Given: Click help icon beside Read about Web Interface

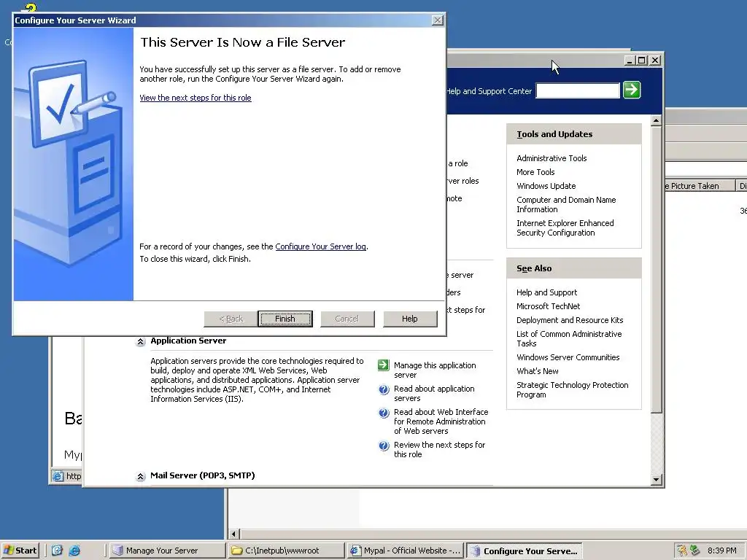Looking at the screenshot, I should click(x=384, y=413).
